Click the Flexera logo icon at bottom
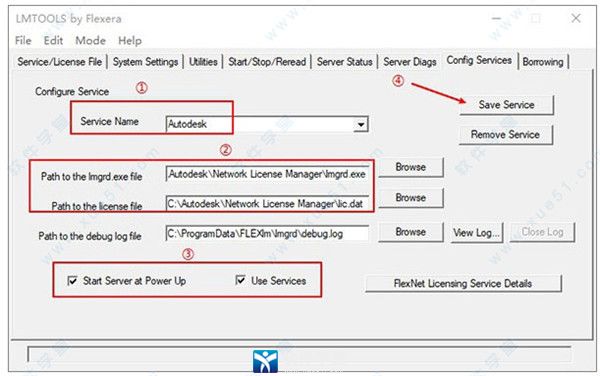 pos(265,361)
